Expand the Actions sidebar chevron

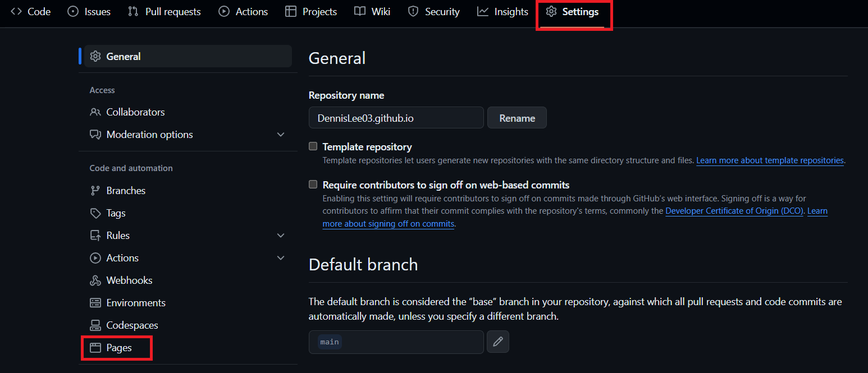click(281, 258)
